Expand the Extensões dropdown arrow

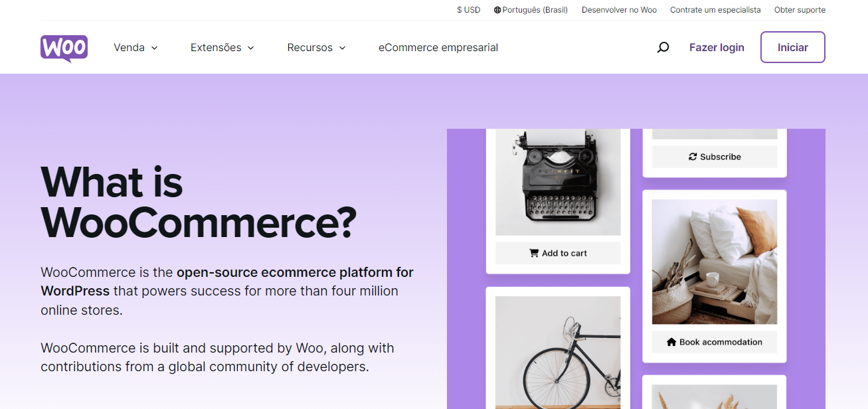coord(251,48)
